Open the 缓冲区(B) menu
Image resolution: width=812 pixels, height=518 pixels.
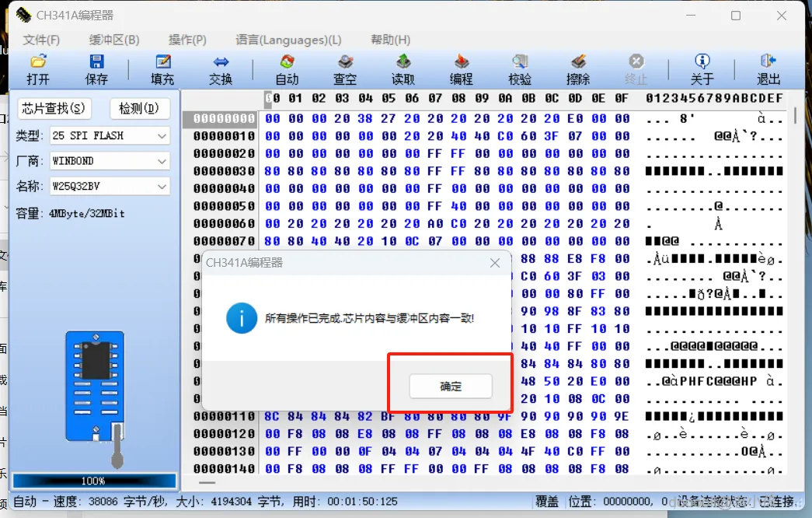(x=114, y=40)
